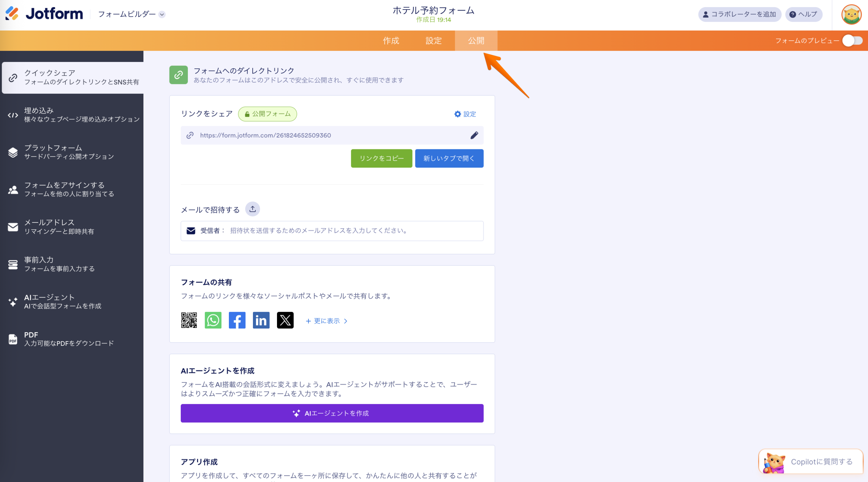The width and height of the screenshot is (868, 482).
Task: Open the user avatar menu
Action: point(851,15)
